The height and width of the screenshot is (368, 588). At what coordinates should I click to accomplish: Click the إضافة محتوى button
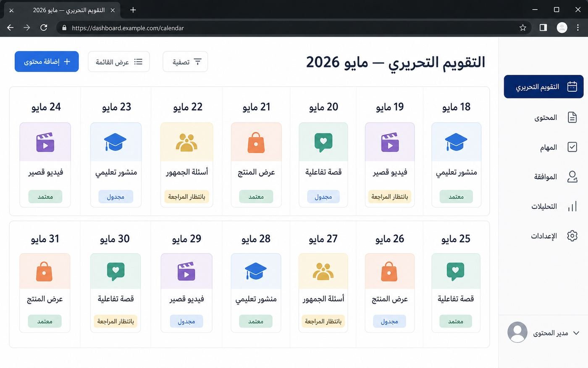click(47, 61)
